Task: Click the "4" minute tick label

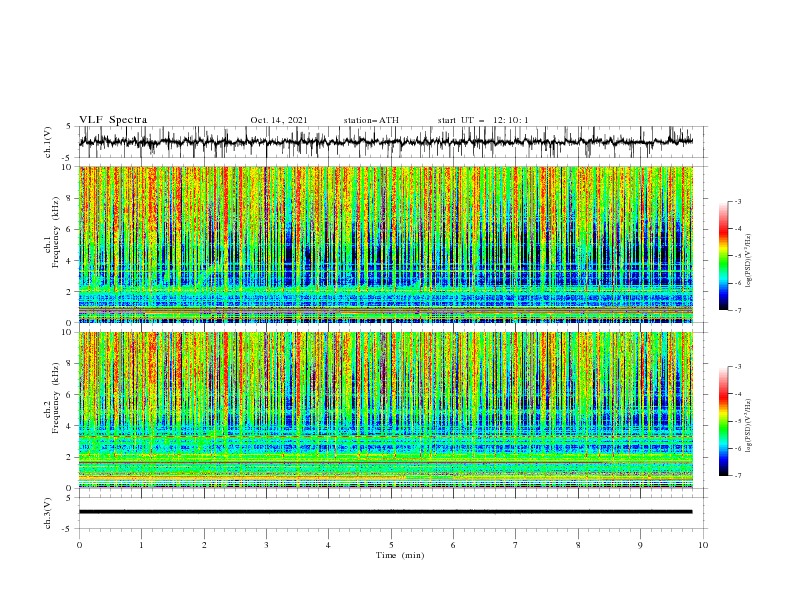Action: pyautogui.click(x=328, y=545)
